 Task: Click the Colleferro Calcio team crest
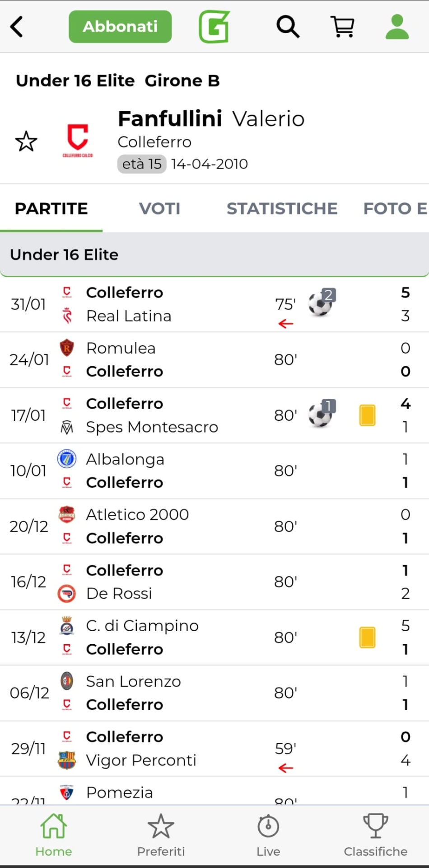[78, 140]
